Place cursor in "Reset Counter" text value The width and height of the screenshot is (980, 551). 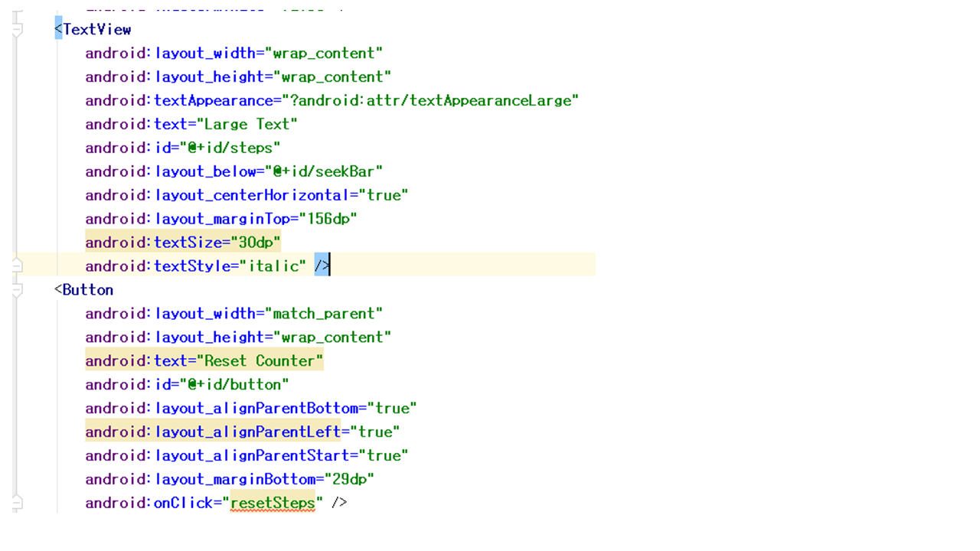click(260, 360)
